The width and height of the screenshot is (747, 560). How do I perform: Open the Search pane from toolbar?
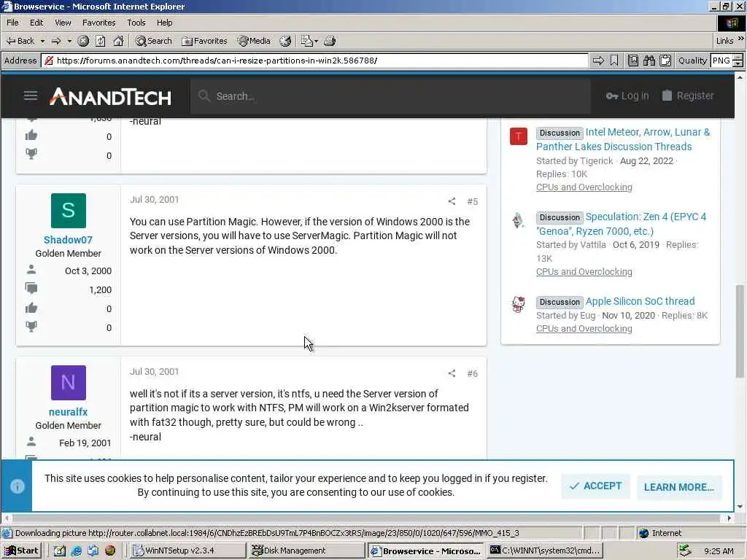[x=153, y=41]
